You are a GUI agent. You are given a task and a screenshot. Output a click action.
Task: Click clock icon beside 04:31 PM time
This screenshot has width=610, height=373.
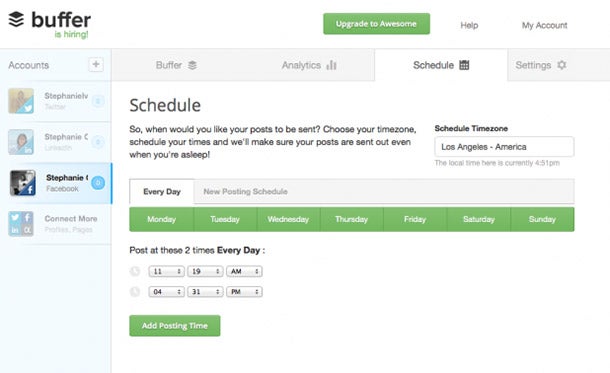point(135,292)
